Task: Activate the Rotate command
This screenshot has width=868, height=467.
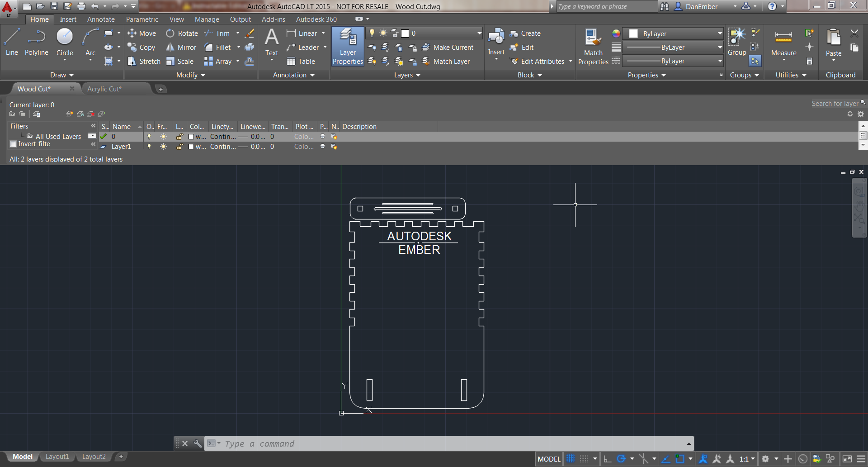Action: (x=182, y=33)
